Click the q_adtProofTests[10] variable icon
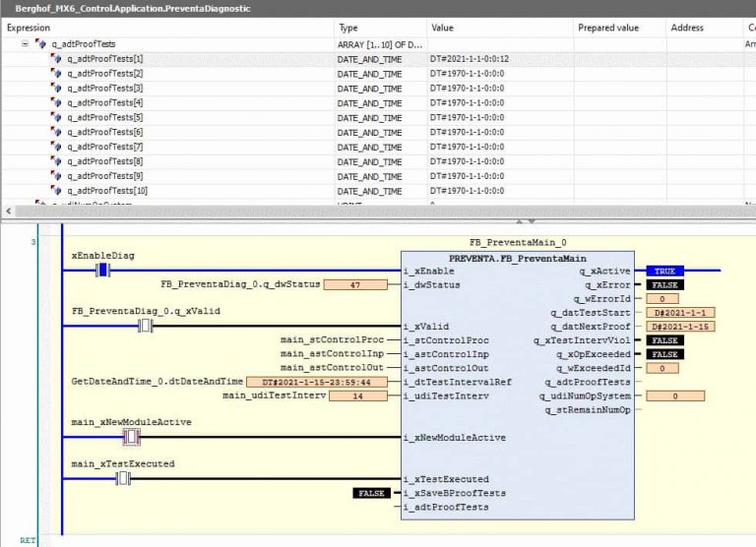The image size is (756, 547). tap(57, 191)
